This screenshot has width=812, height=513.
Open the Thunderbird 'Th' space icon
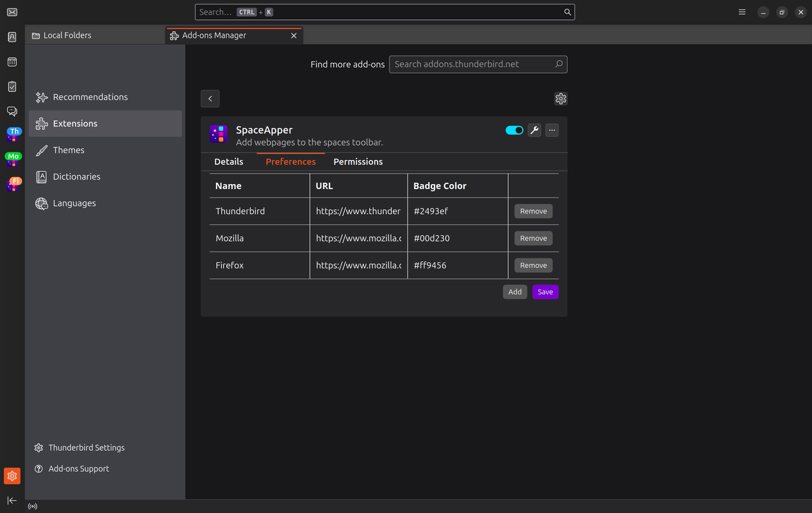[12, 135]
